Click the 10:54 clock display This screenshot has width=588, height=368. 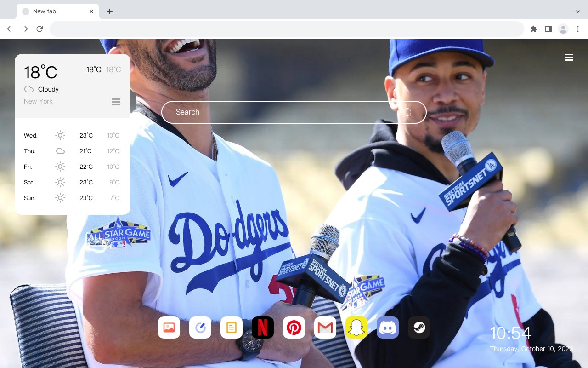[510, 333]
